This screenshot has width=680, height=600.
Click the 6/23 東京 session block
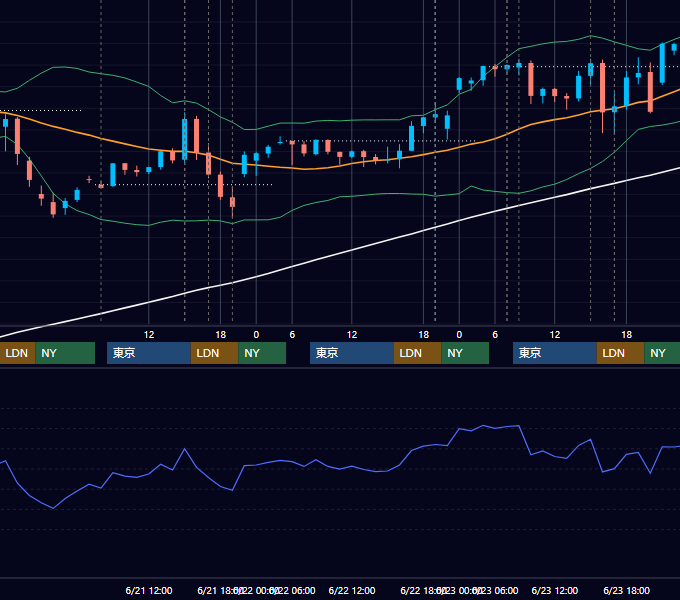click(555, 353)
